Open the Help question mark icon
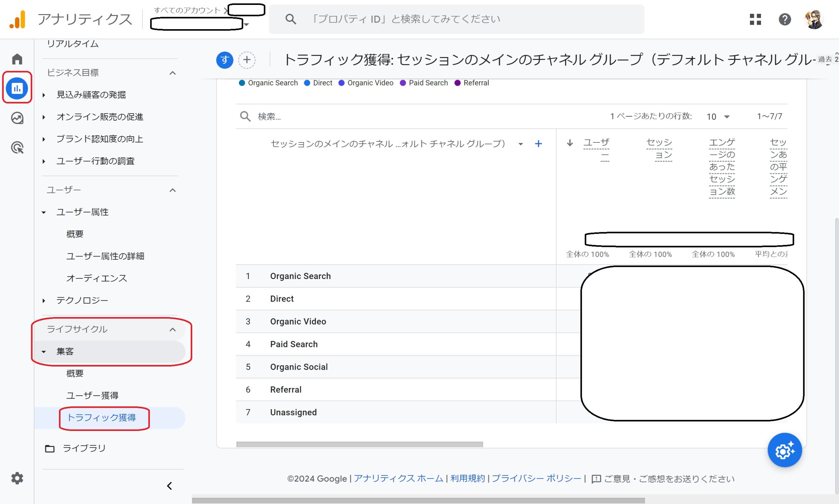Screen dimensions: 839x504 point(785,19)
